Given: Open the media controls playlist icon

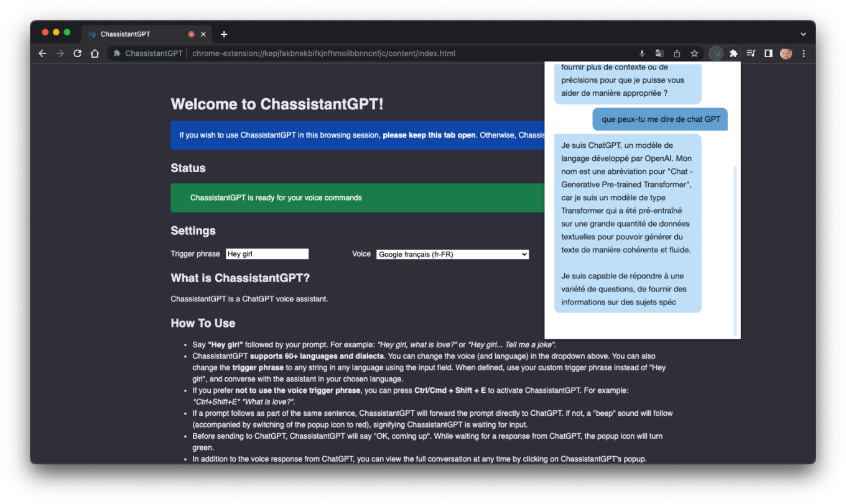Looking at the screenshot, I should point(751,53).
